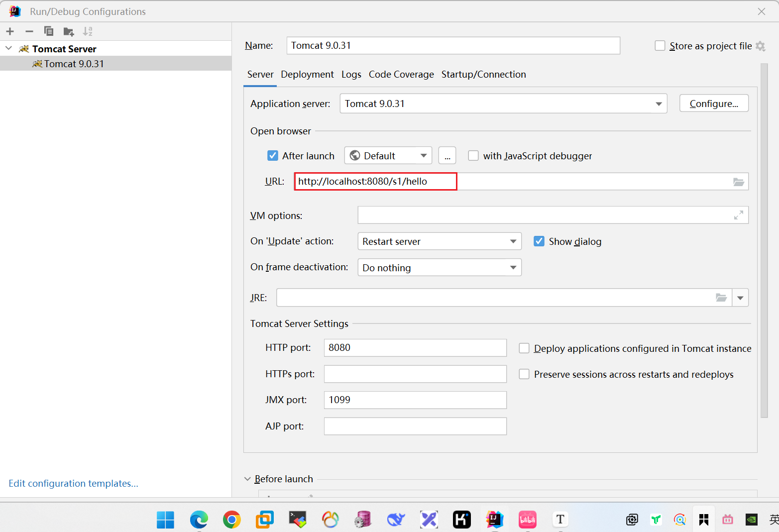
Task: Switch to IntelliJ IDEA in the taskbar
Action: [x=495, y=520]
